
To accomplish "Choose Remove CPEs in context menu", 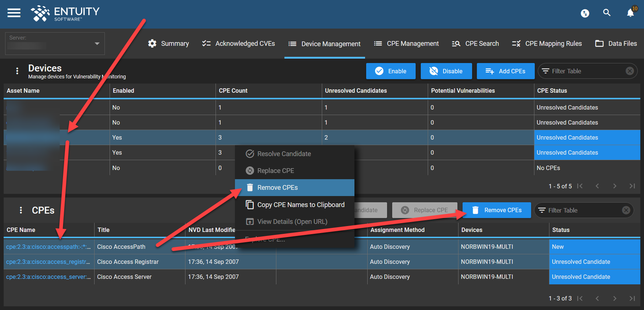I will [x=295, y=188].
